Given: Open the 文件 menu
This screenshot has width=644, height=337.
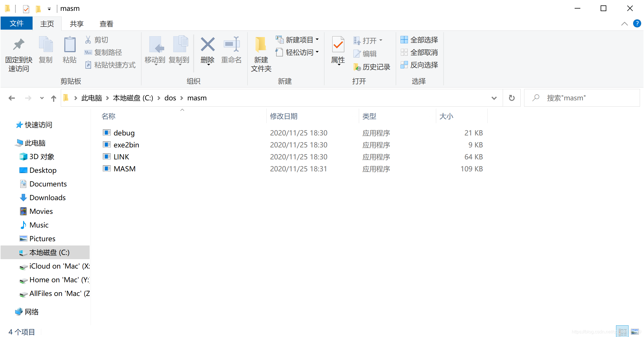Looking at the screenshot, I should [16, 23].
